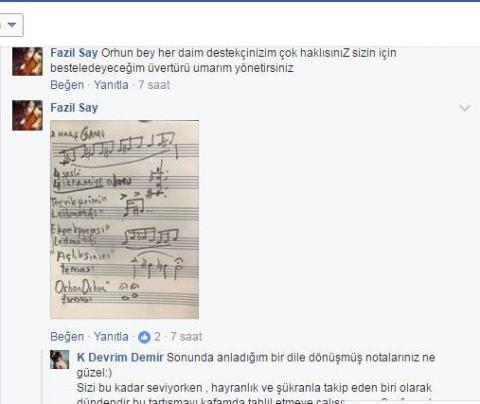Viewport: 480px width, 404px height.
Task: Open K Devrim Demir's profile picture
Action: pos(59,359)
